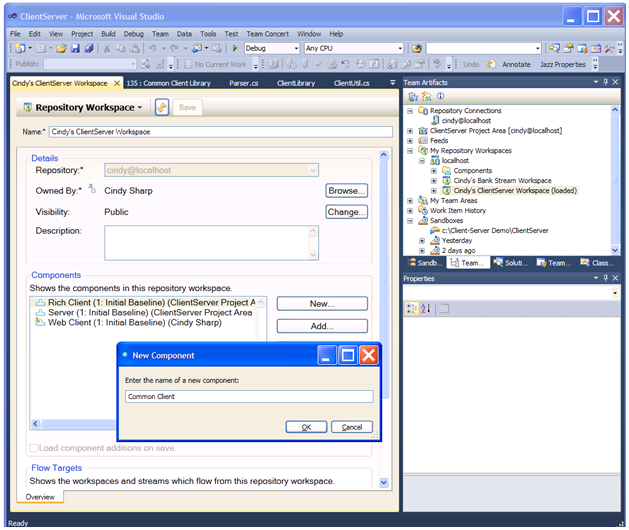Open the Any CPU platform dropdown
The width and height of the screenshot is (629, 530).
[400, 49]
